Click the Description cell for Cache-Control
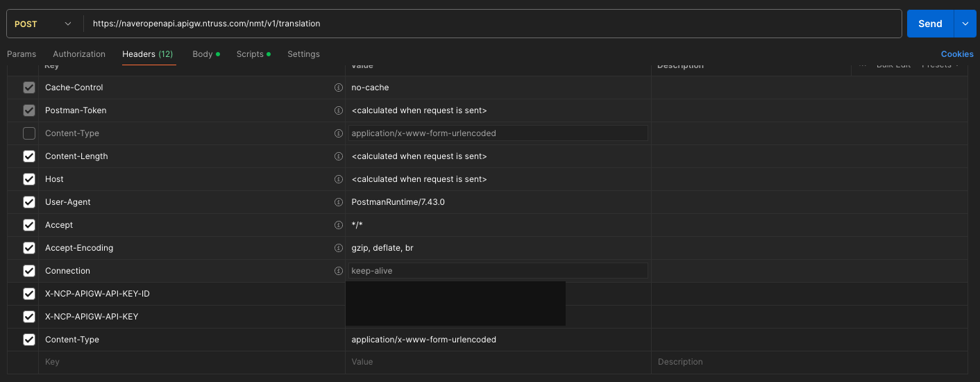Image resolution: width=980 pixels, height=382 pixels. click(x=809, y=88)
